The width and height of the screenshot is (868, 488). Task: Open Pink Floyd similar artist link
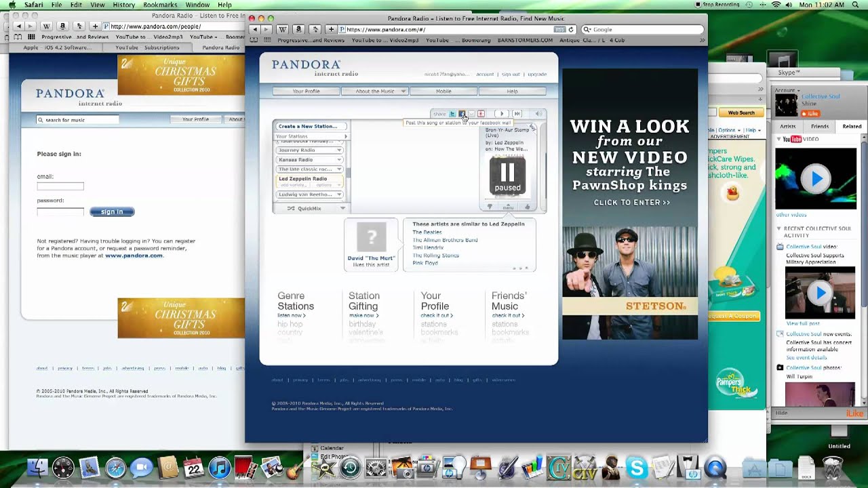[x=425, y=263]
